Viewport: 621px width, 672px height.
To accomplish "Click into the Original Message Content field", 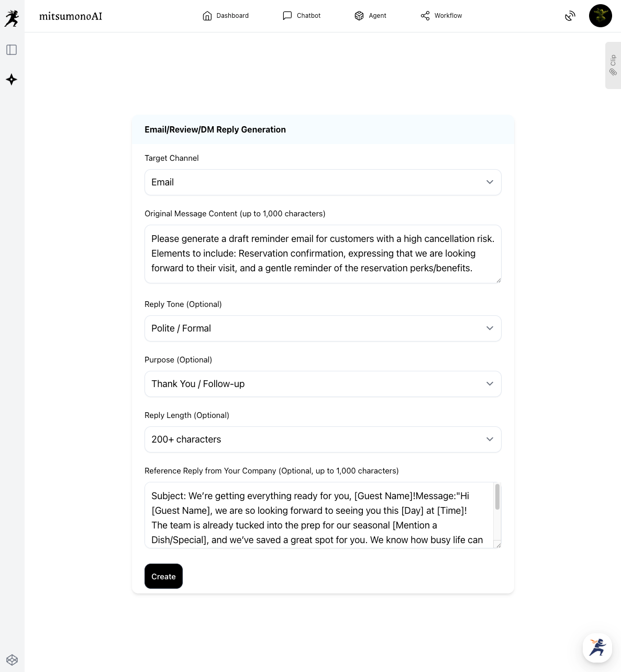I will coord(323,254).
